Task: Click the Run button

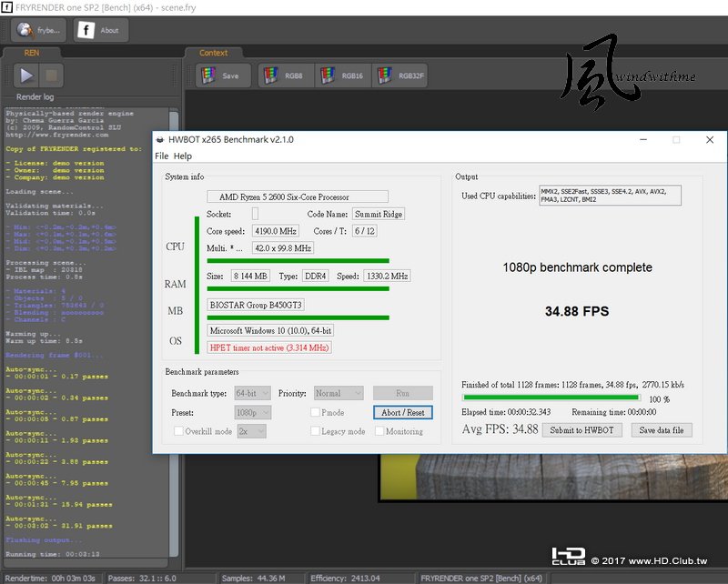Action: [402, 393]
